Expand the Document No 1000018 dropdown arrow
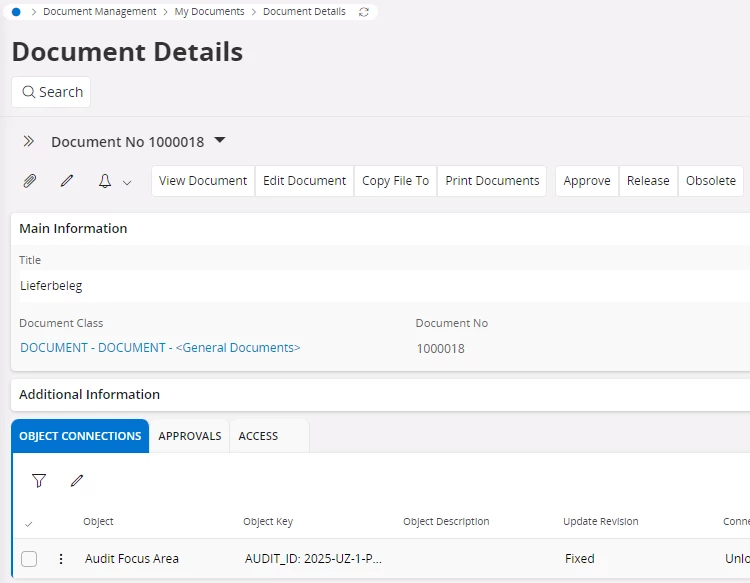 pos(220,141)
